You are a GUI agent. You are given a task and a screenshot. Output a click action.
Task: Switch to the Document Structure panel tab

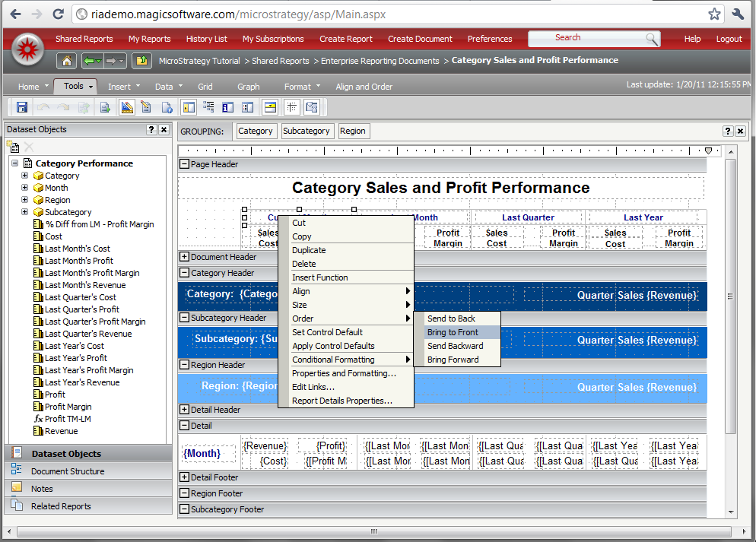coord(68,472)
